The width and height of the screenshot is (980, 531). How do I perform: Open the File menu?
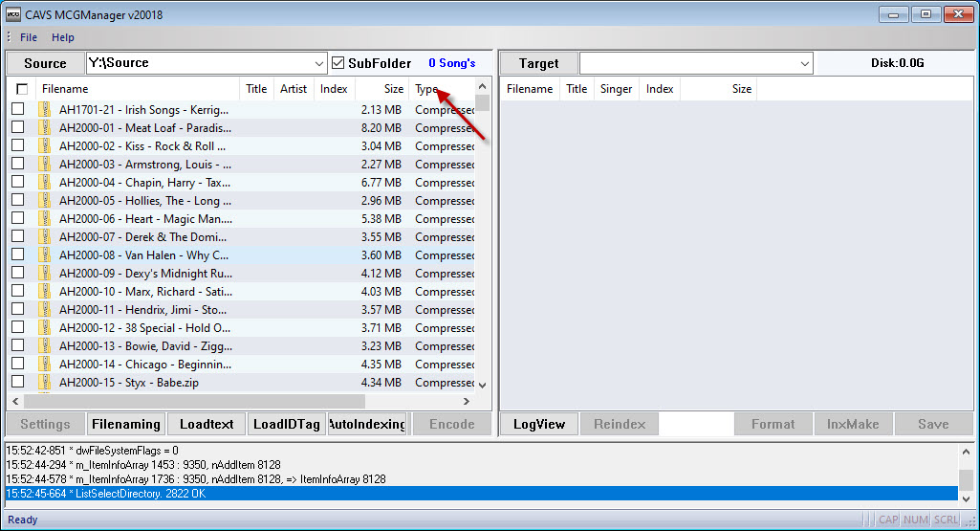[x=29, y=37]
